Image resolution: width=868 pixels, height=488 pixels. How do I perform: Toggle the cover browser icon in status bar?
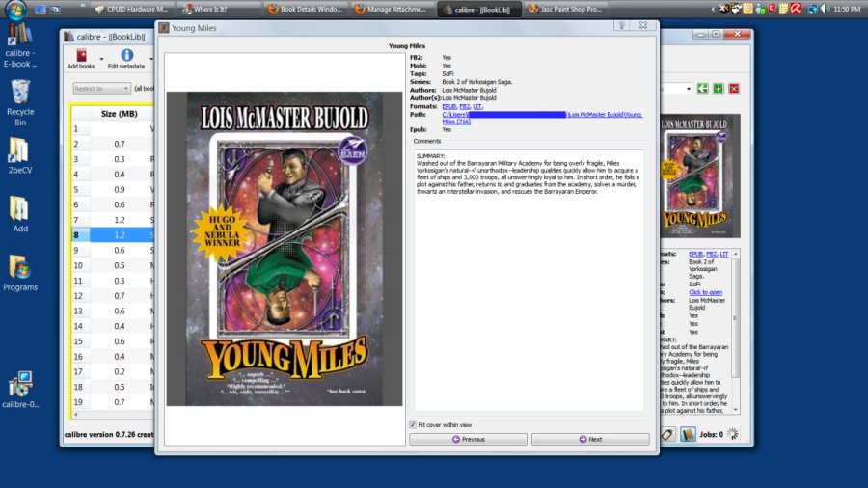688,434
